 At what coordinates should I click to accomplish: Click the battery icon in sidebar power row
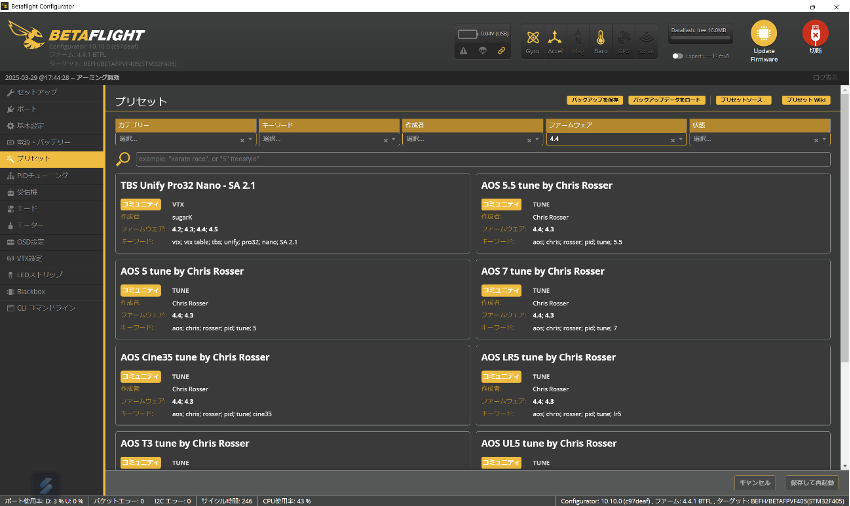pyautogui.click(x=10, y=143)
